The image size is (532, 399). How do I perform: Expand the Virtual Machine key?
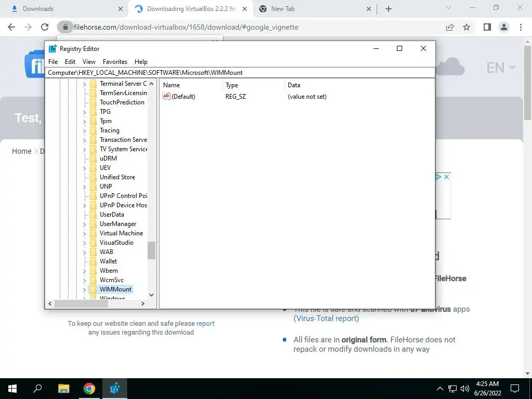click(85, 233)
